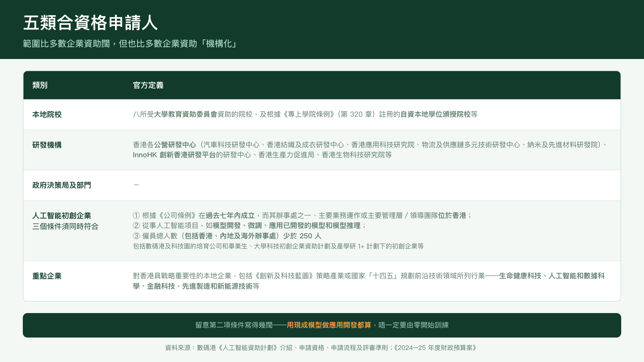This screenshot has height=362, width=644.
Task: Click the note 三個條件須同時符合
Action: (65, 226)
